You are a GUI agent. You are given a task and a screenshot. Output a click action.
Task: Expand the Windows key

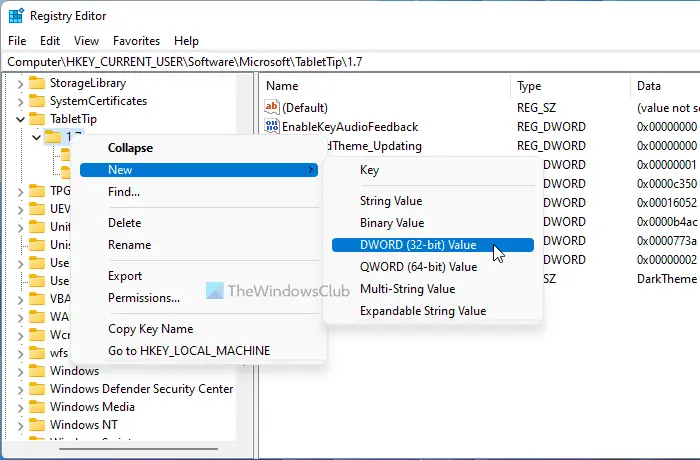(20, 371)
